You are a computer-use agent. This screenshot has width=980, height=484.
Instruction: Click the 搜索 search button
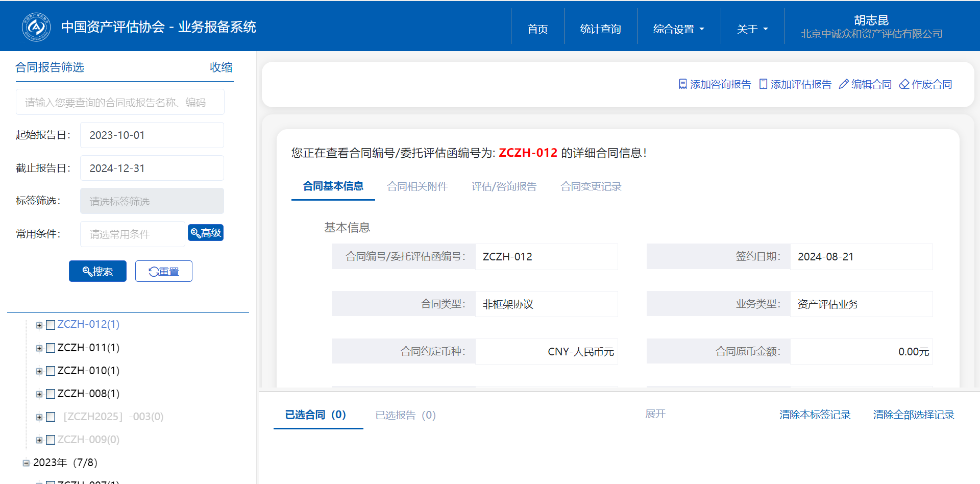click(97, 272)
